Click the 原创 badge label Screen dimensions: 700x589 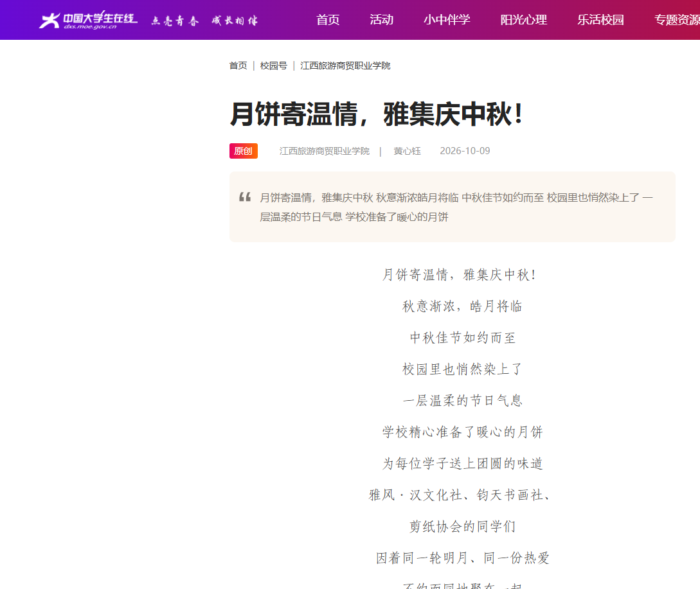click(244, 151)
